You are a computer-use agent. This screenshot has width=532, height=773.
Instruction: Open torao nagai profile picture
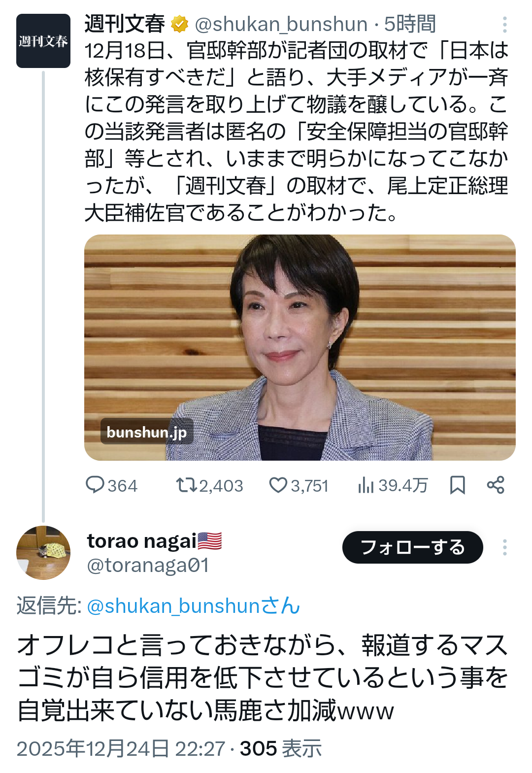click(x=43, y=552)
